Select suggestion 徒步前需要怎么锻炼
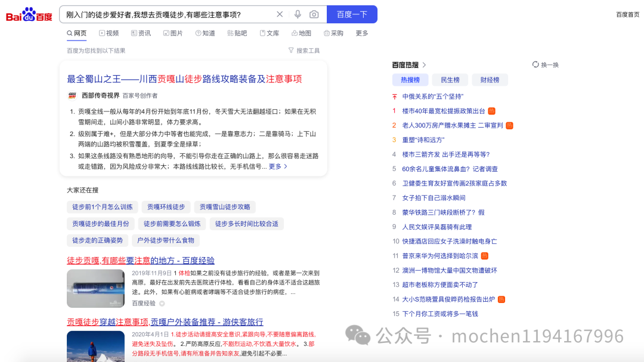Screen dimensions: 644x362 [x=172, y=224]
